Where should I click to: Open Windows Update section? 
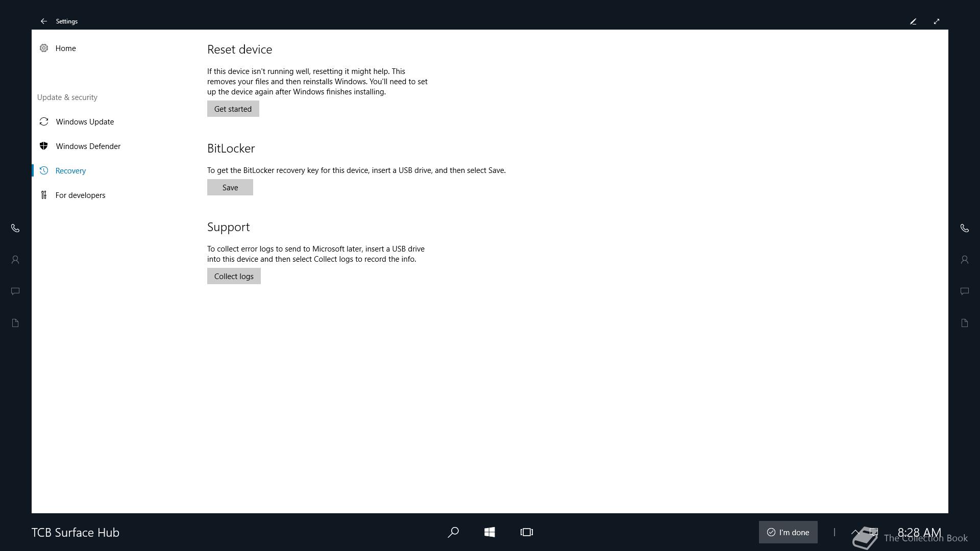[x=85, y=121]
